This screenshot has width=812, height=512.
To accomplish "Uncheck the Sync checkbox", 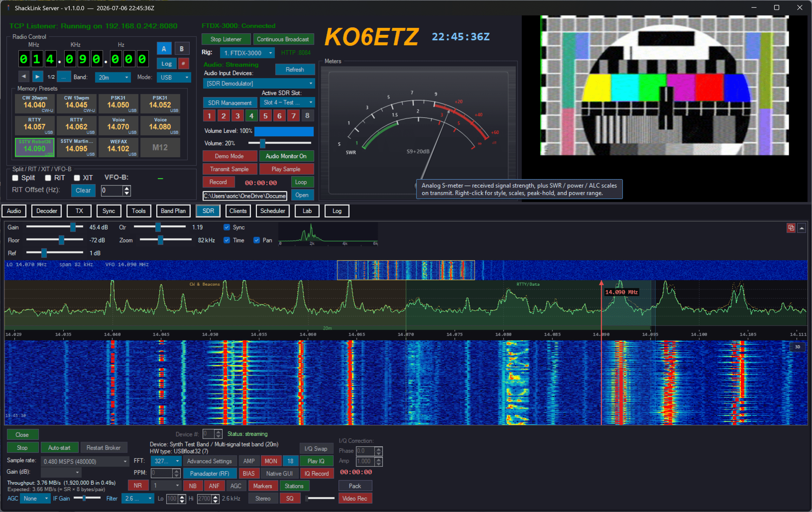I will 226,228.
